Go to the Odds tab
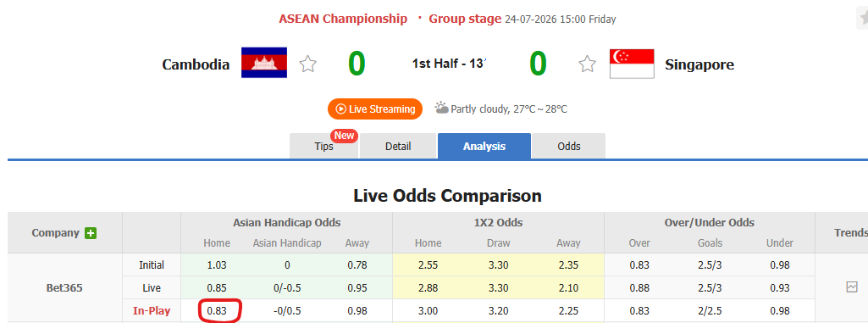 [569, 147]
